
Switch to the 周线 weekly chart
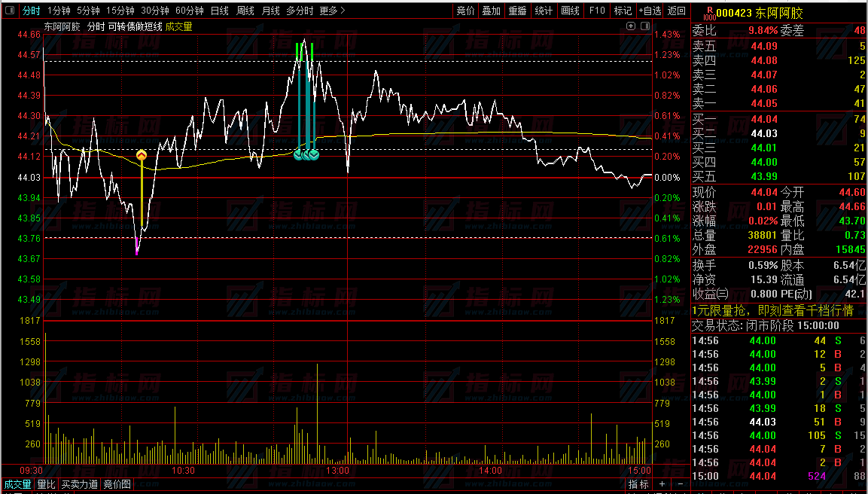pyautogui.click(x=245, y=10)
